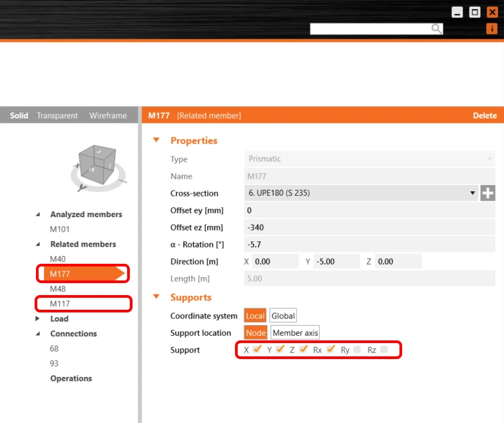Click the 3D view orientation cube
Image resolution: width=504 pixels, height=423 pixels.
click(97, 165)
